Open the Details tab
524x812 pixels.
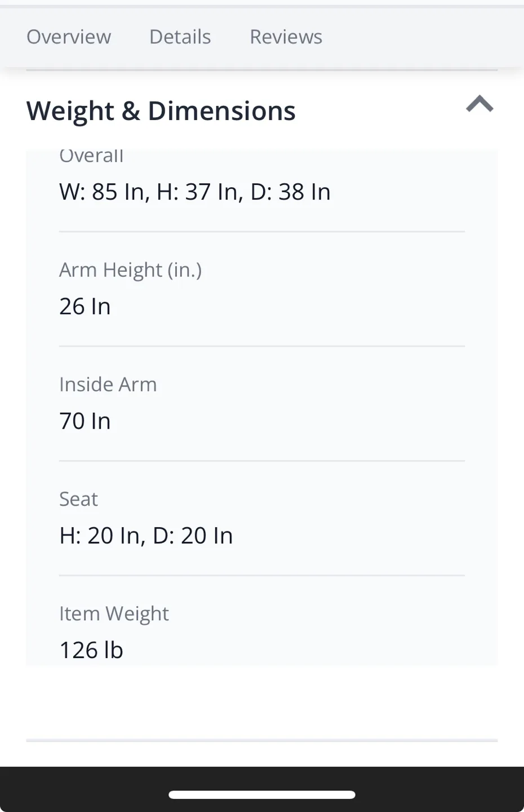tap(180, 37)
